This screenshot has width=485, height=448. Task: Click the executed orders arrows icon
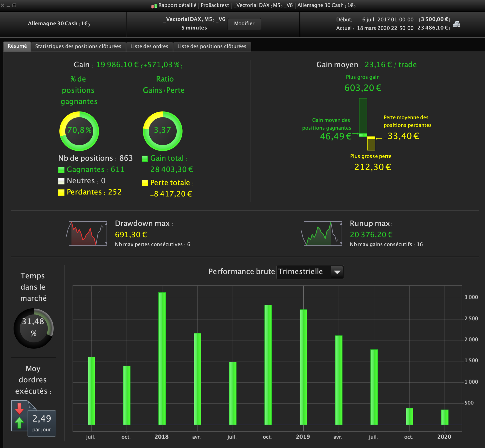tap(19, 416)
